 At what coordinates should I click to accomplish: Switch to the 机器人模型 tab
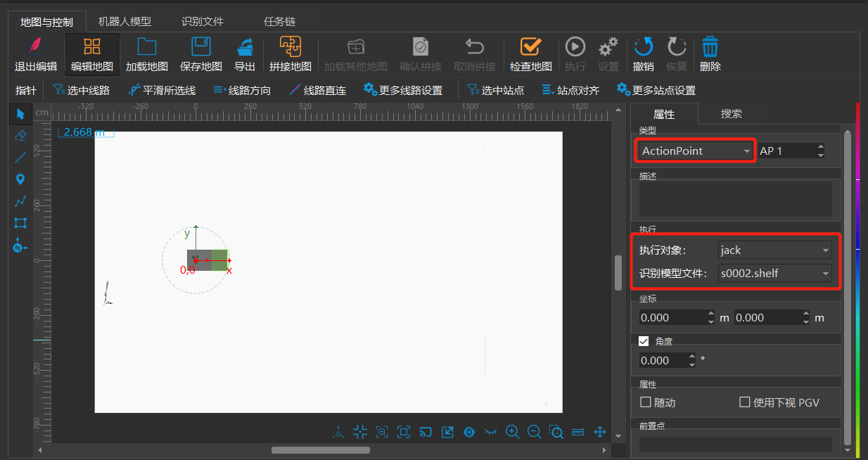125,21
